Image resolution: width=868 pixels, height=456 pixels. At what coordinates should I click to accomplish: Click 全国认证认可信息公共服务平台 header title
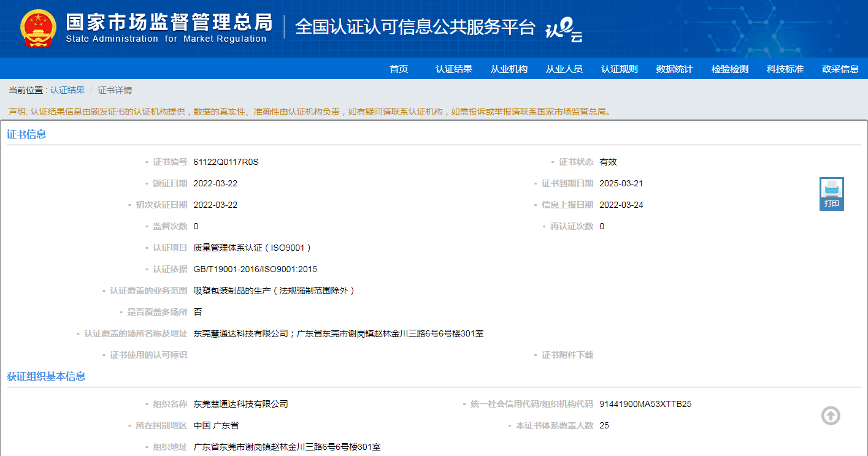[x=415, y=27]
